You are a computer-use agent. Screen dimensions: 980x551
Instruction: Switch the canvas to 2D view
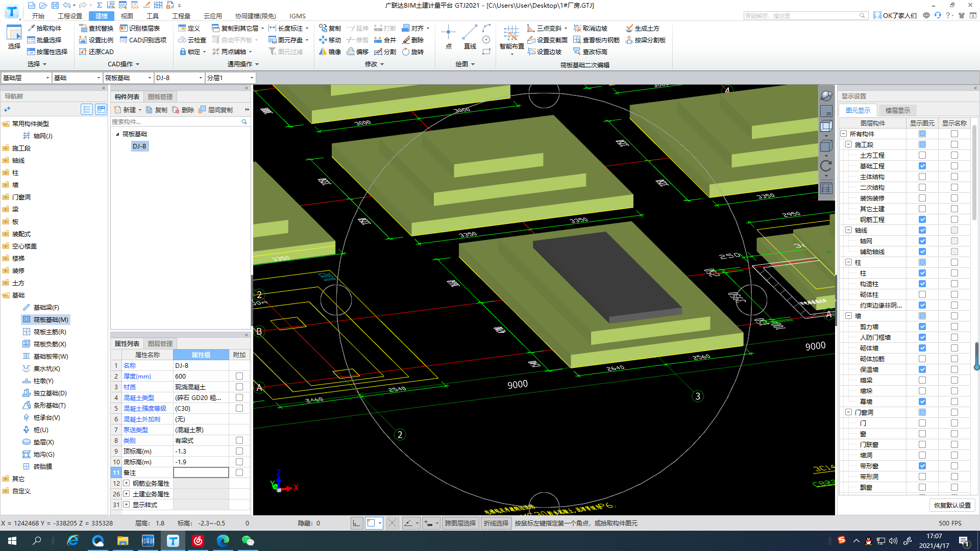pos(826,111)
